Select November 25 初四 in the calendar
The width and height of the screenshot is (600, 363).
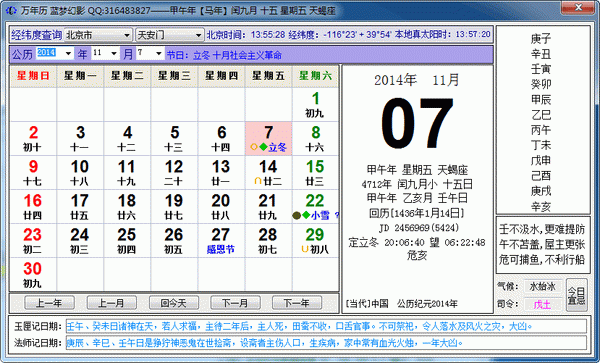[127, 241]
